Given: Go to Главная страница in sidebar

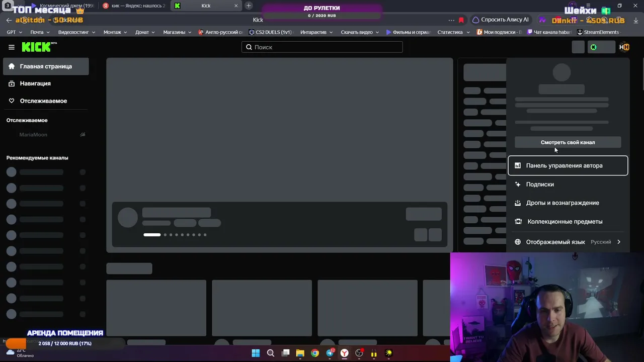Looking at the screenshot, I should [46, 66].
